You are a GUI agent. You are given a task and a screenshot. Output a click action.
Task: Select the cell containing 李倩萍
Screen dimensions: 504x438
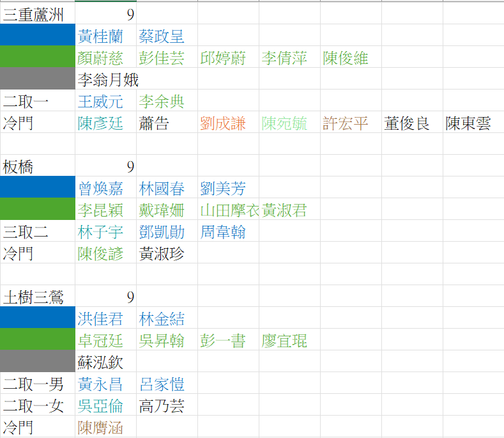290,57
